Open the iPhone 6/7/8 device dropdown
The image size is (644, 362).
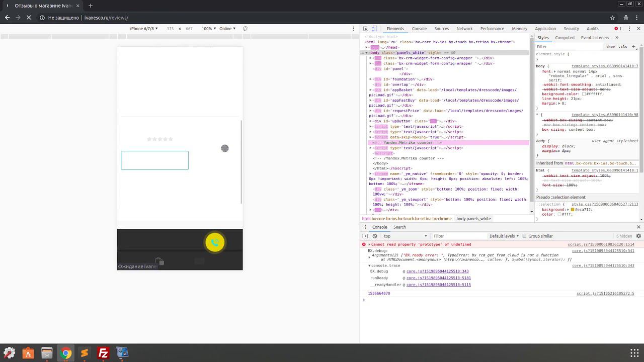tap(144, 29)
